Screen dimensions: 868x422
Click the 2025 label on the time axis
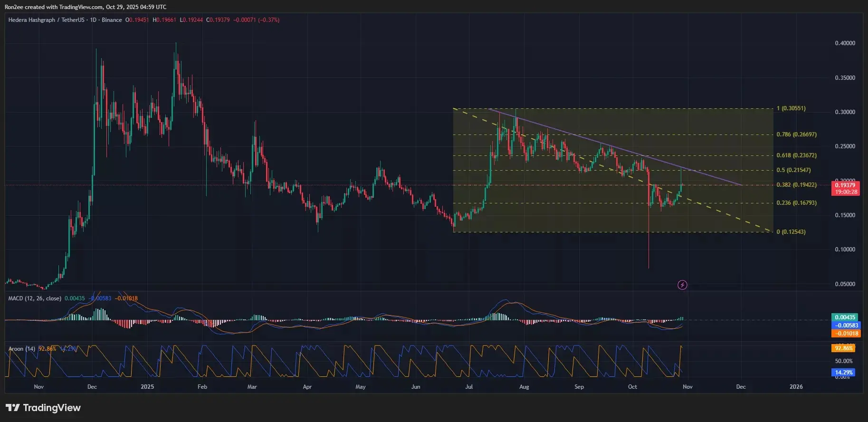pos(147,387)
